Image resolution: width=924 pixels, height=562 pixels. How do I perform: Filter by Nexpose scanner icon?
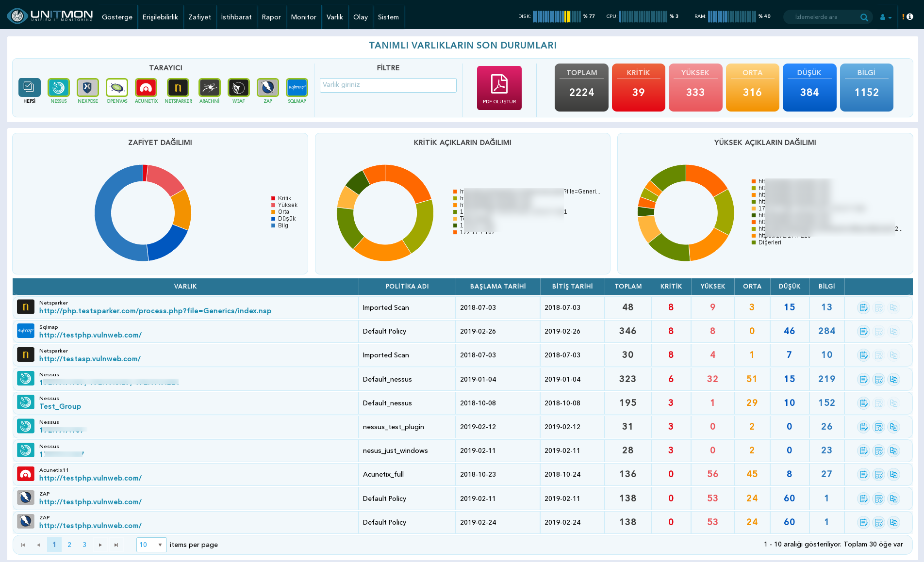88,88
